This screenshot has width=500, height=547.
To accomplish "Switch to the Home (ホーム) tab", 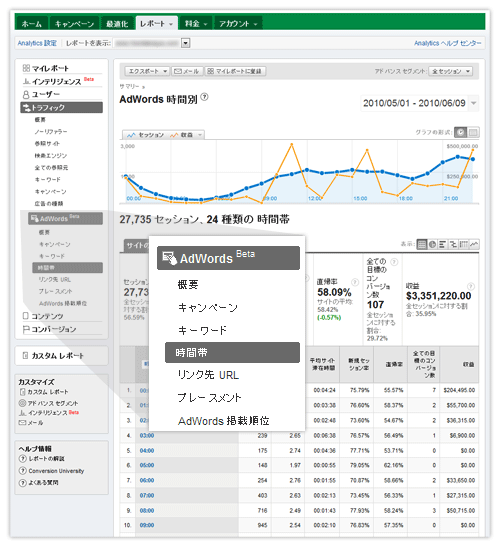I will [32, 23].
